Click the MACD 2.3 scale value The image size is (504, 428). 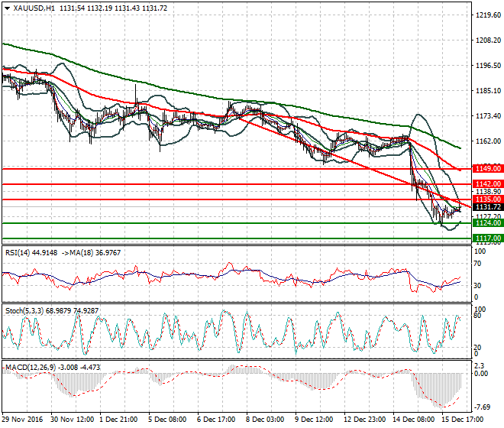click(x=479, y=366)
